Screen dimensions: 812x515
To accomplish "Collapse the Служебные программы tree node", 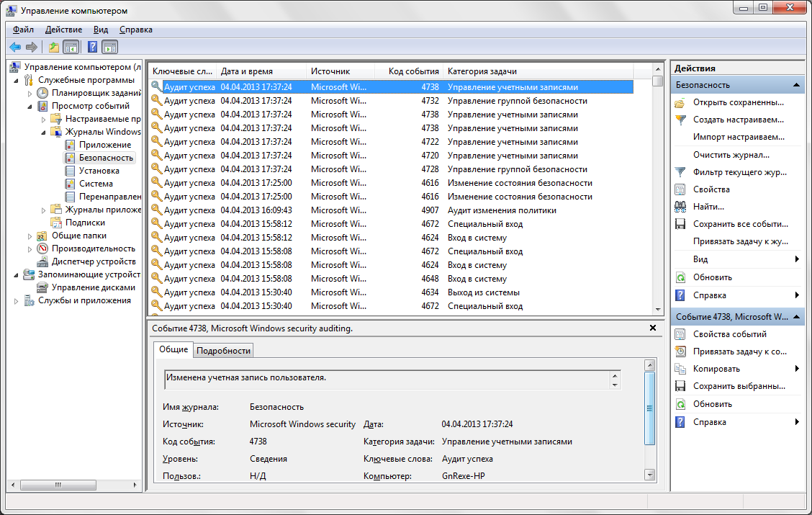I will tap(16, 80).
